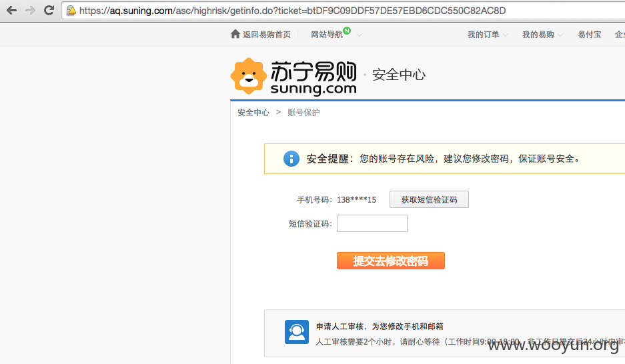Click the customer service agent icon
Screen dimensions: 625x364
point(297,332)
